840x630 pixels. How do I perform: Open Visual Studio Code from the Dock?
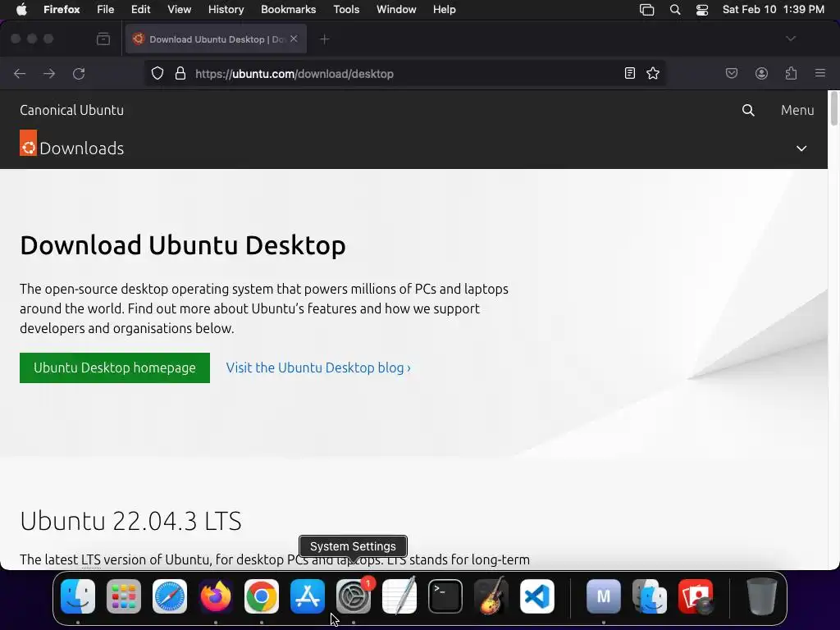pos(536,596)
